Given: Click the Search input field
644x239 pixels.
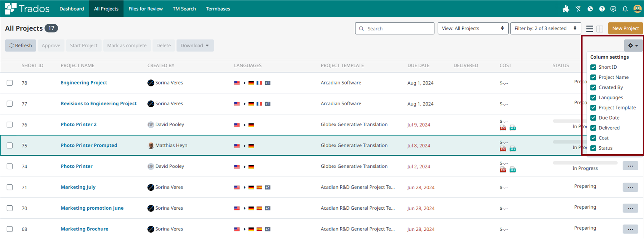Looking at the screenshot, I should (395, 28).
